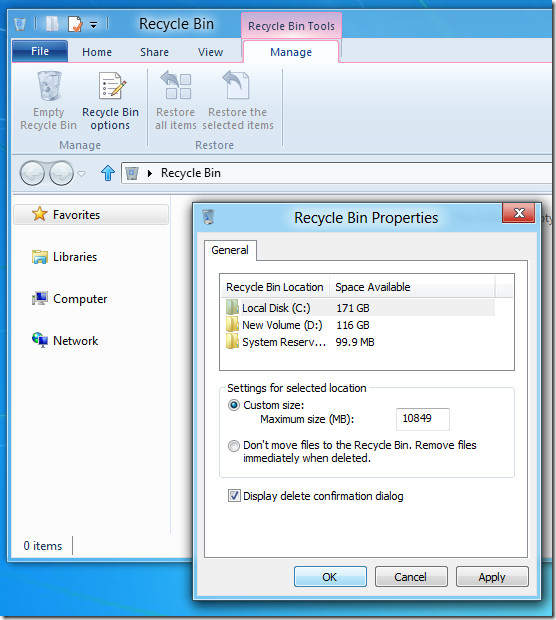Select the General tab in Properties
The width and height of the screenshot is (556, 620).
pos(230,250)
